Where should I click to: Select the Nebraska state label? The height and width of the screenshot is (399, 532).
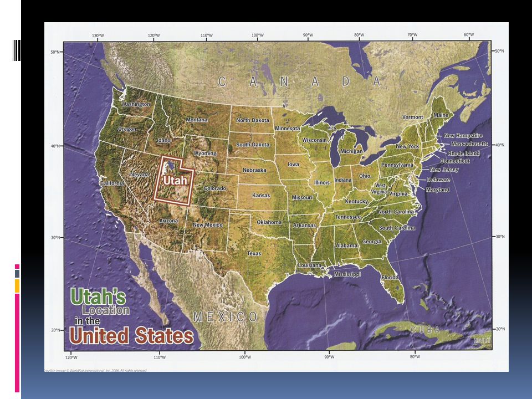[x=254, y=170]
